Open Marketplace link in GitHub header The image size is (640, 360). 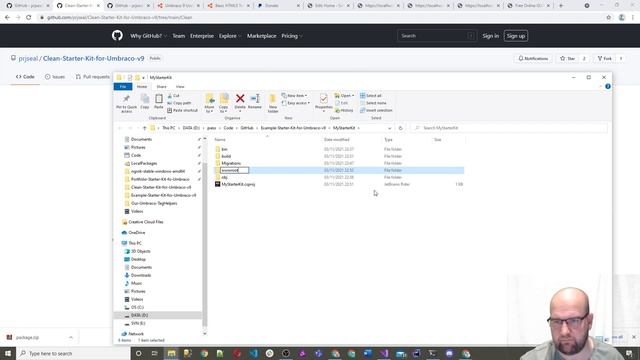261,36
